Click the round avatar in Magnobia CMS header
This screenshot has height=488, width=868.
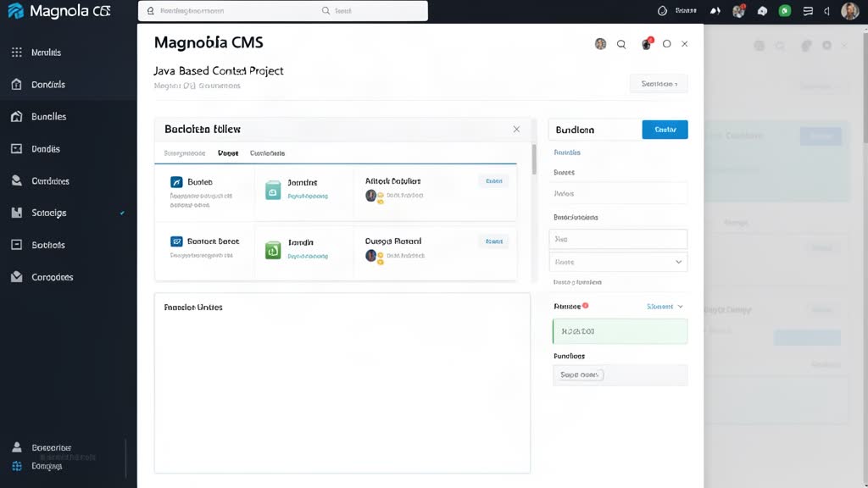coord(600,44)
